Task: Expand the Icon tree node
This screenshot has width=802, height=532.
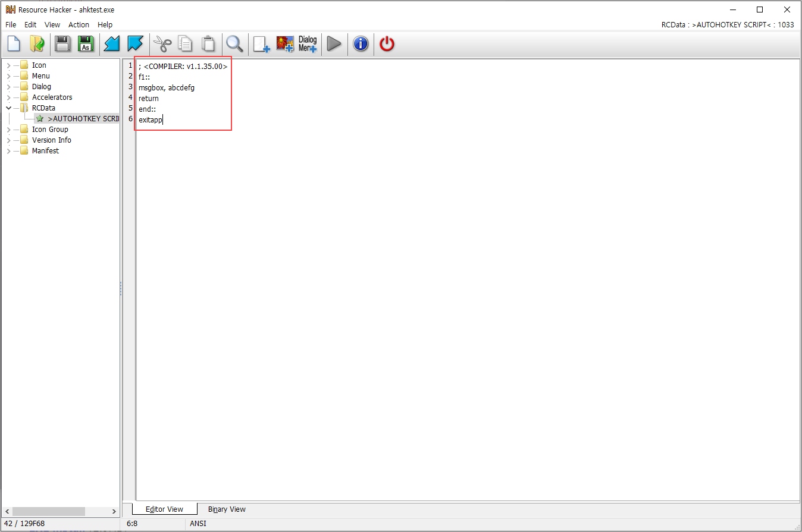Action: point(8,65)
